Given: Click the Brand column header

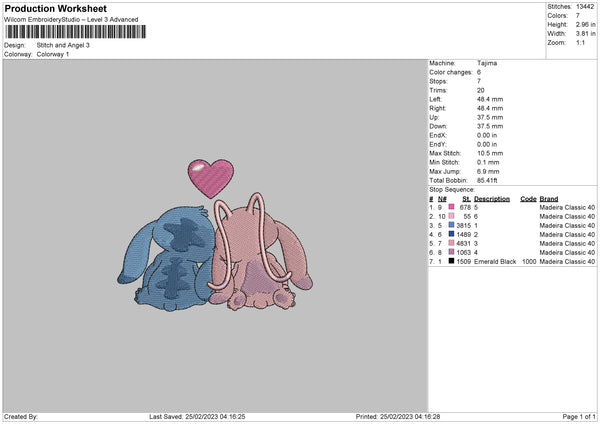Looking at the screenshot, I should 549,198.
